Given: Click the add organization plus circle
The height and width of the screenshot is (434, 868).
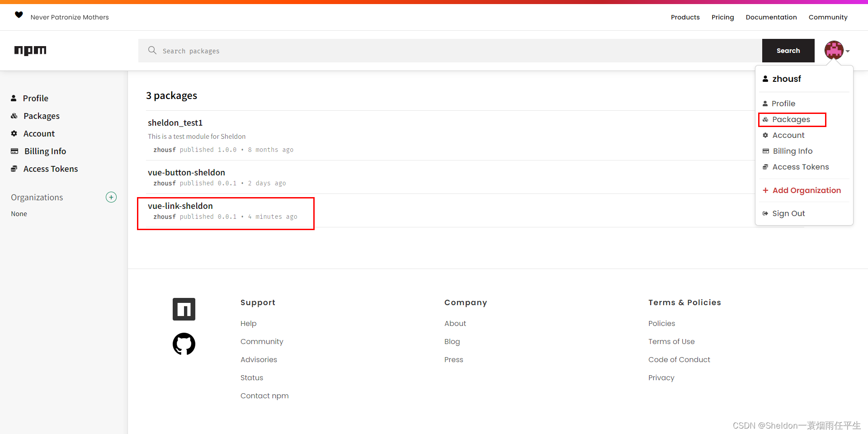Looking at the screenshot, I should [x=111, y=197].
